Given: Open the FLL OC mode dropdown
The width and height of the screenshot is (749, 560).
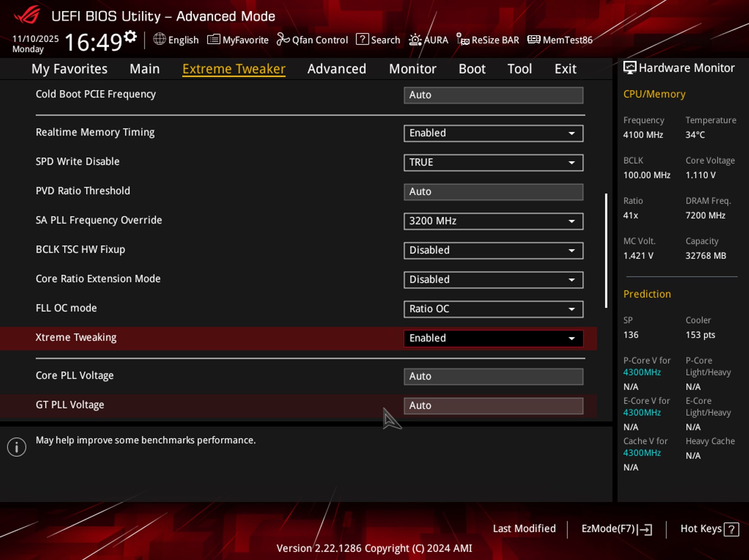Looking at the screenshot, I should tap(493, 309).
